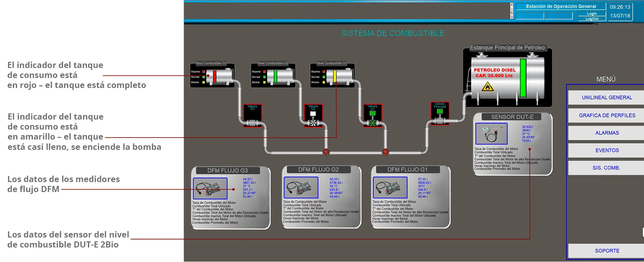
Task: Select the Nivel Combustible G1 tank graphic
Action: pos(340,76)
